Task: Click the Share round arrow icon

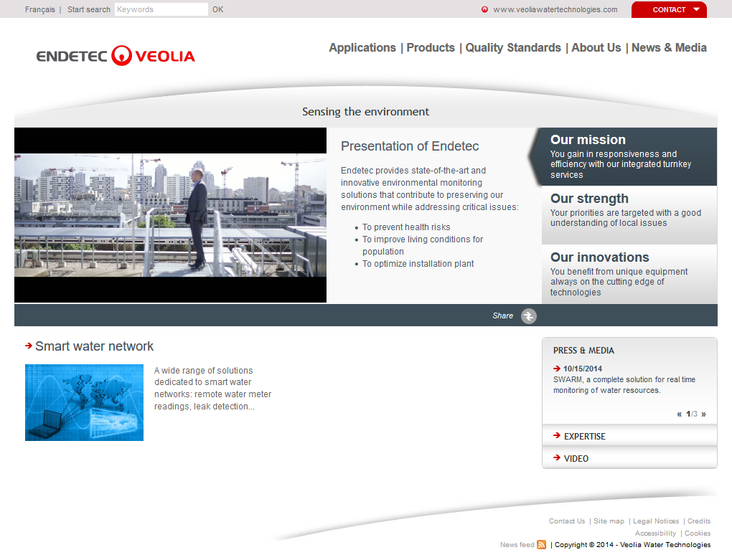Action: tap(528, 316)
